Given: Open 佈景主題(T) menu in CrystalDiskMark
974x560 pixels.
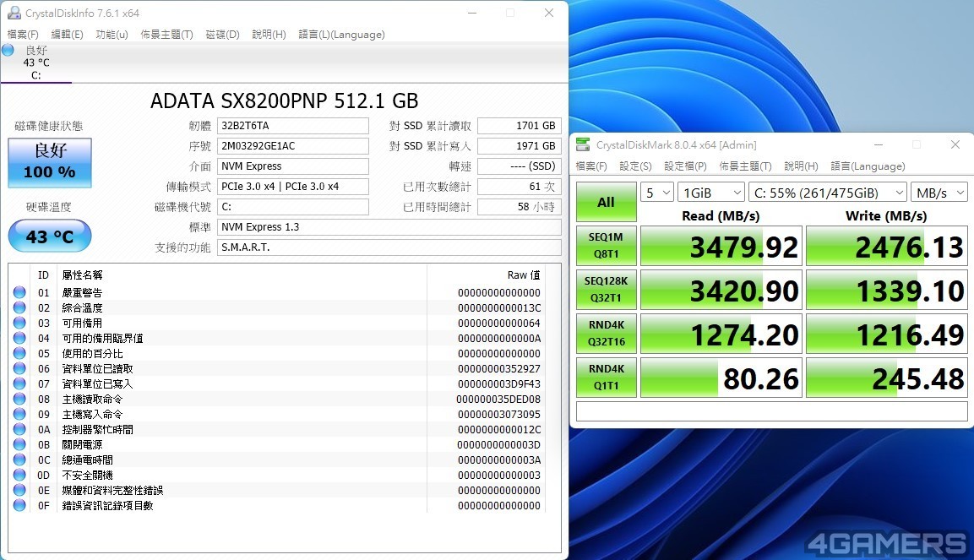Looking at the screenshot, I should click(745, 166).
